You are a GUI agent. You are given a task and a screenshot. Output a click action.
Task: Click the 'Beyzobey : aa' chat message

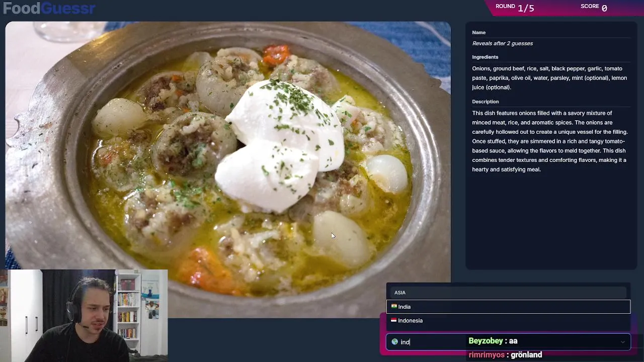pos(493,341)
